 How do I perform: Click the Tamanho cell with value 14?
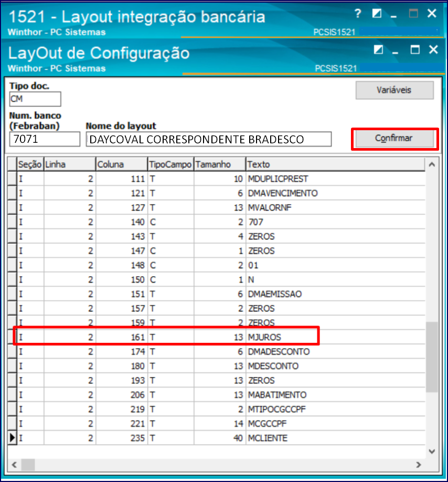220,424
